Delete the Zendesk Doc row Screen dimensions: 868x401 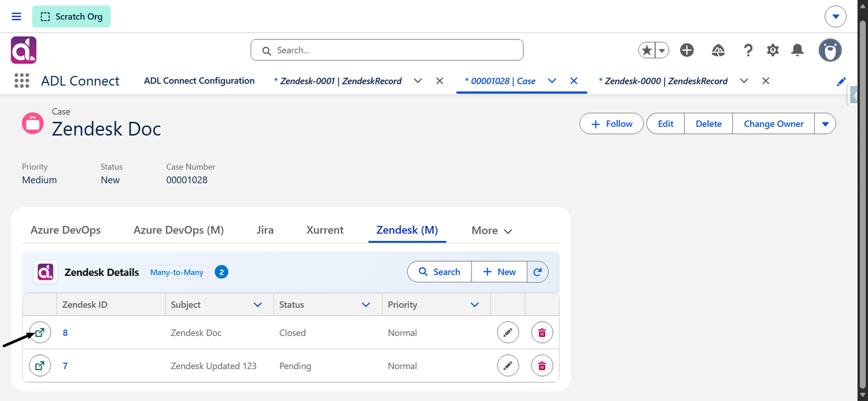pos(542,332)
